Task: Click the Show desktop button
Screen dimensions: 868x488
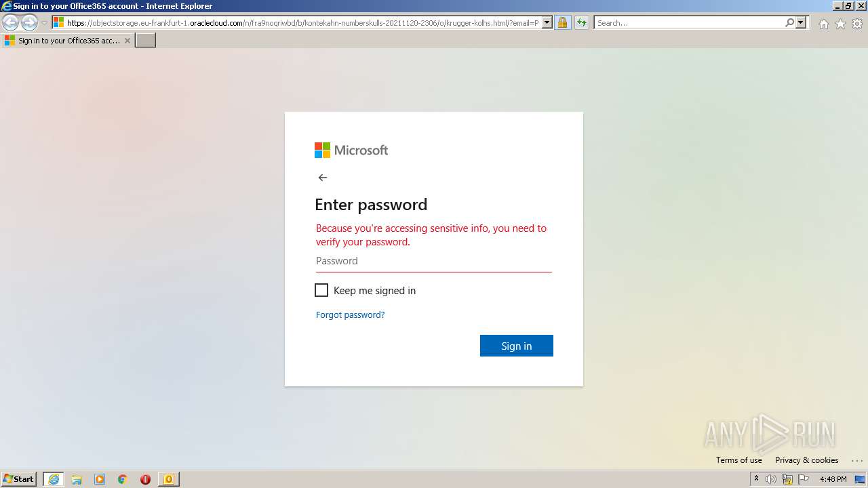Action: tap(861, 479)
